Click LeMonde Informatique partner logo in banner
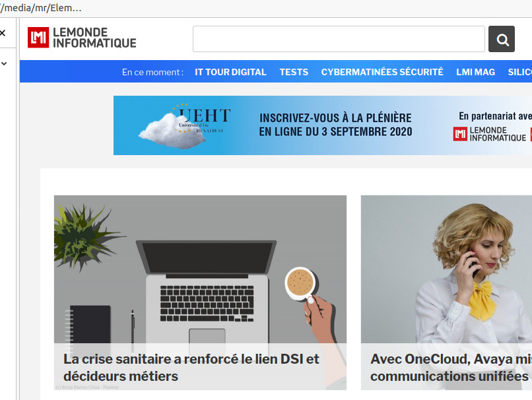532x400 pixels. pos(490,134)
